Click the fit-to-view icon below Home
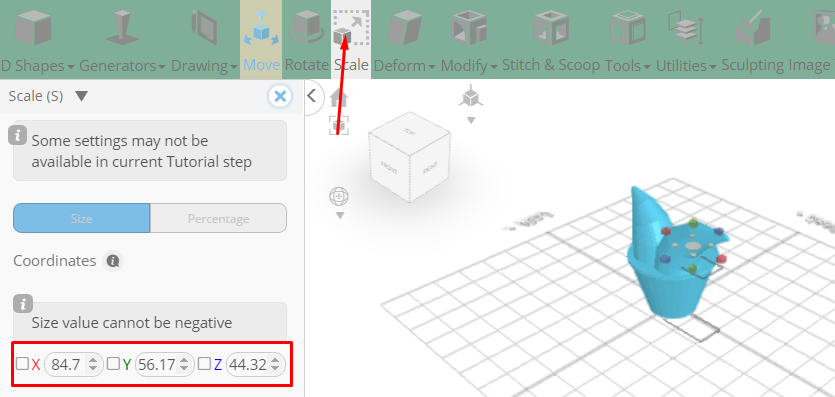The height and width of the screenshot is (397, 835). pos(339,126)
